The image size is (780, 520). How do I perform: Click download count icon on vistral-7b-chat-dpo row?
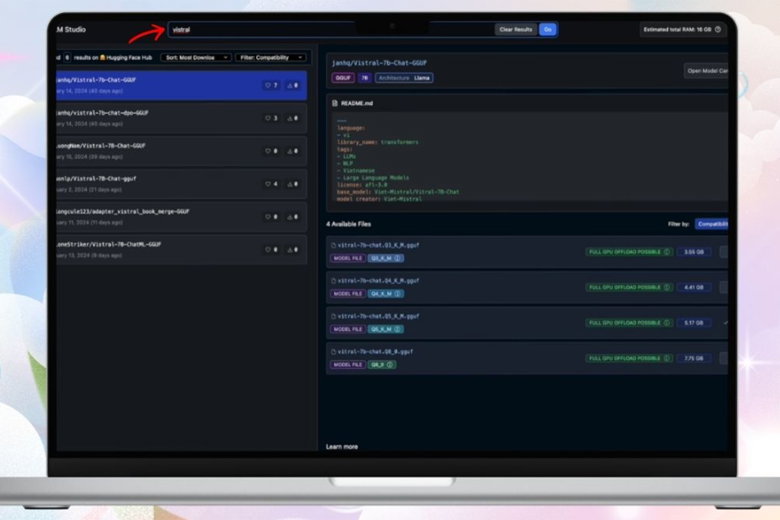[x=290, y=118]
